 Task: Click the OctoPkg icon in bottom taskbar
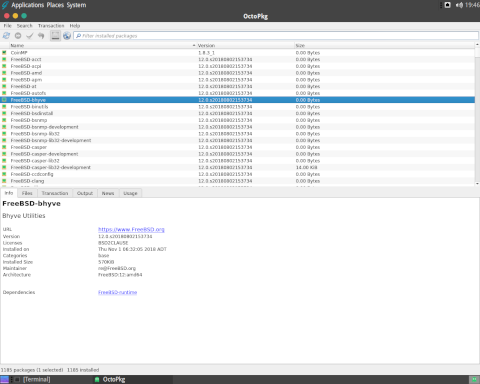[97, 379]
